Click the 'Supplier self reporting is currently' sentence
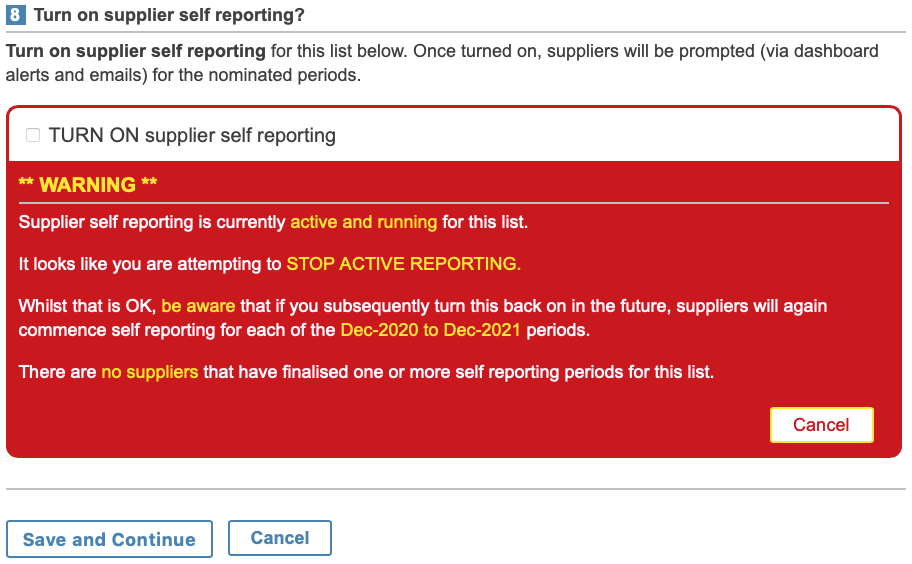Viewport: 912px width, 564px height. pyautogui.click(x=273, y=222)
